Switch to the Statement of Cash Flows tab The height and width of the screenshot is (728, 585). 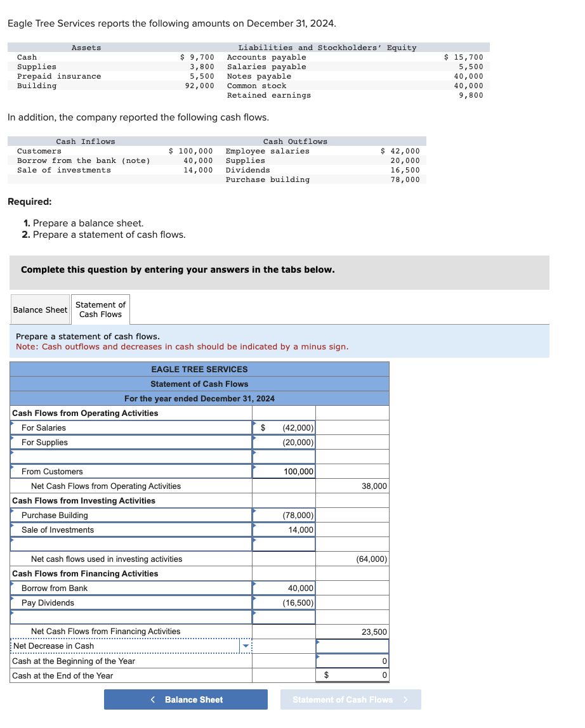pos(100,309)
